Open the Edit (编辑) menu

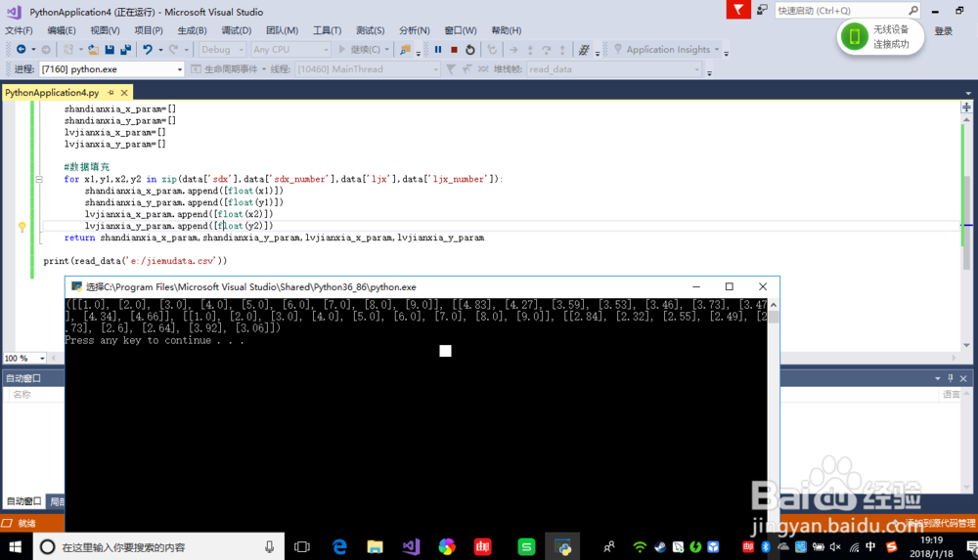(61, 30)
